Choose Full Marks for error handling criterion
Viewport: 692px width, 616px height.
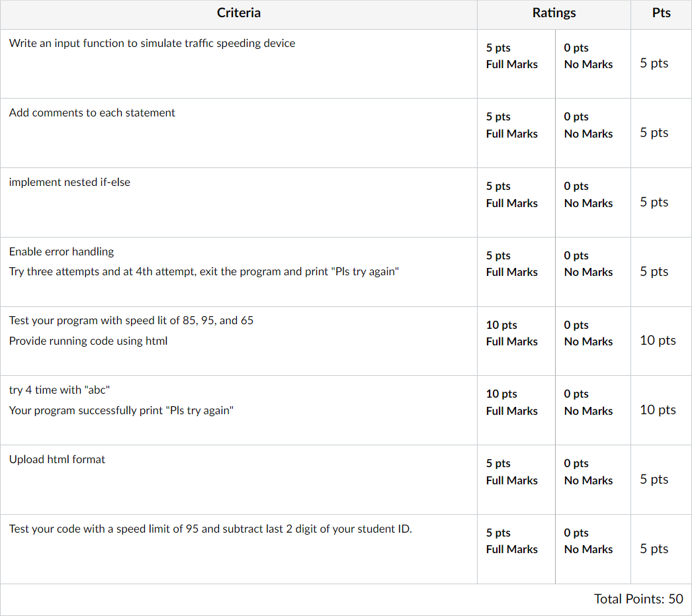click(516, 272)
